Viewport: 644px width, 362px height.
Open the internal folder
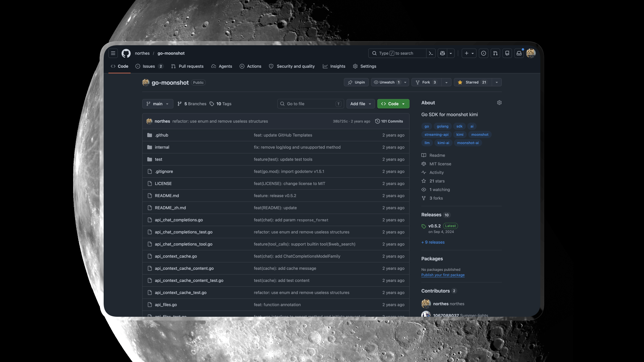[x=162, y=147]
